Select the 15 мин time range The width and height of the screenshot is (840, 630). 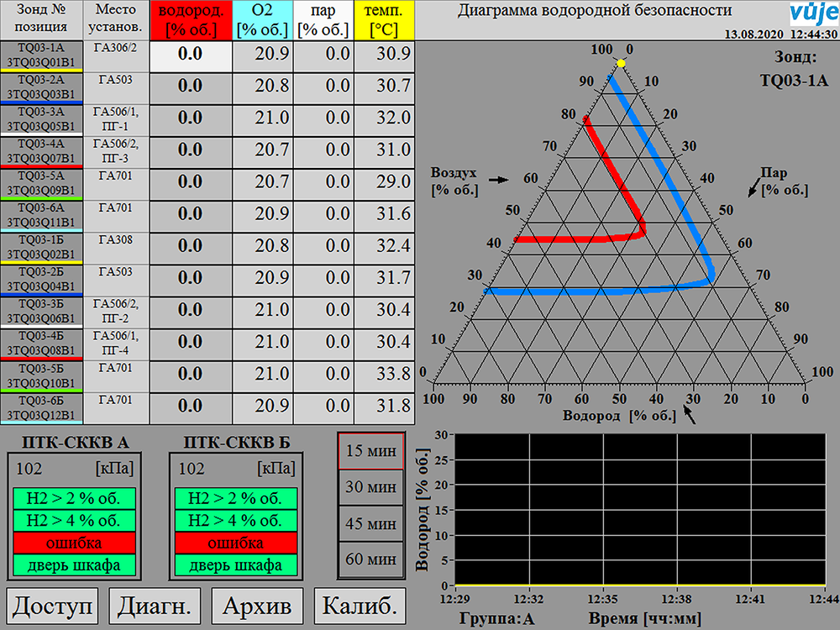tap(370, 451)
